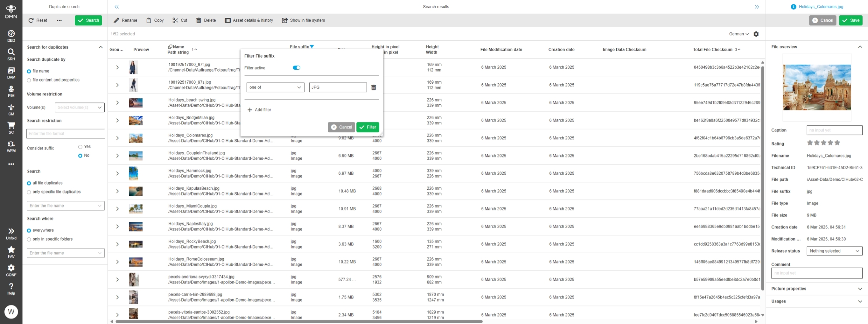Open the PIM module in sidebar
The image size is (868, 324).
(x=11, y=91)
